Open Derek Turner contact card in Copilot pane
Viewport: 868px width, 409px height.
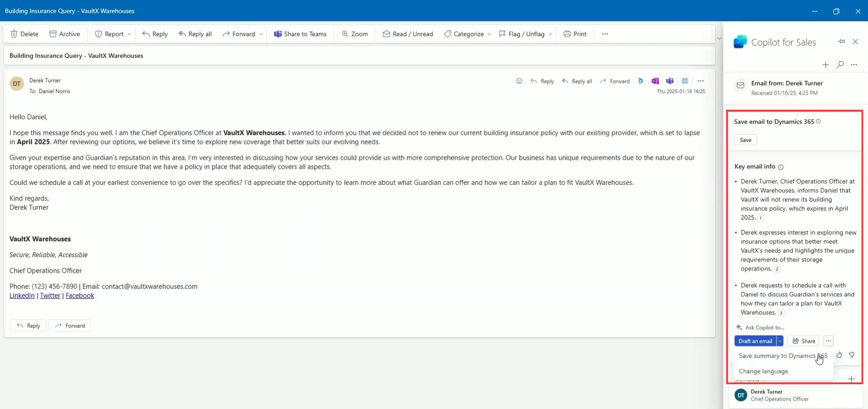[795, 395]
